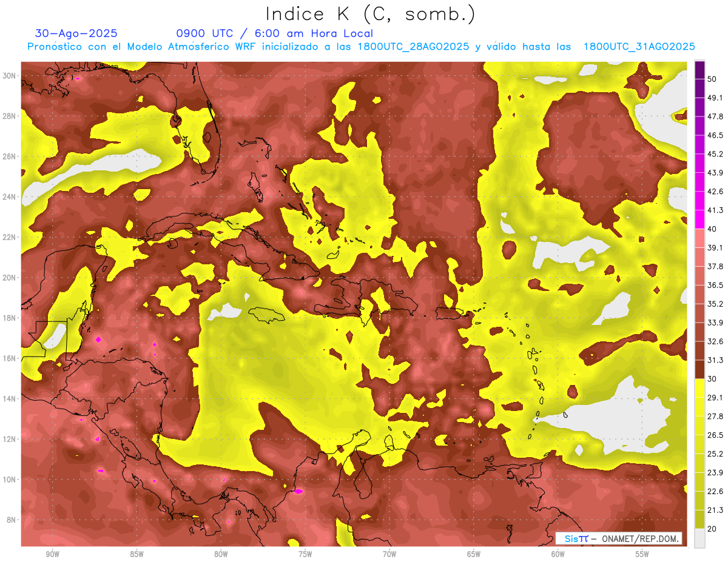Click the magenta legend segment between 40 and 41.3
This screenshot has width=728, height=562.
[x=699, y=219]
